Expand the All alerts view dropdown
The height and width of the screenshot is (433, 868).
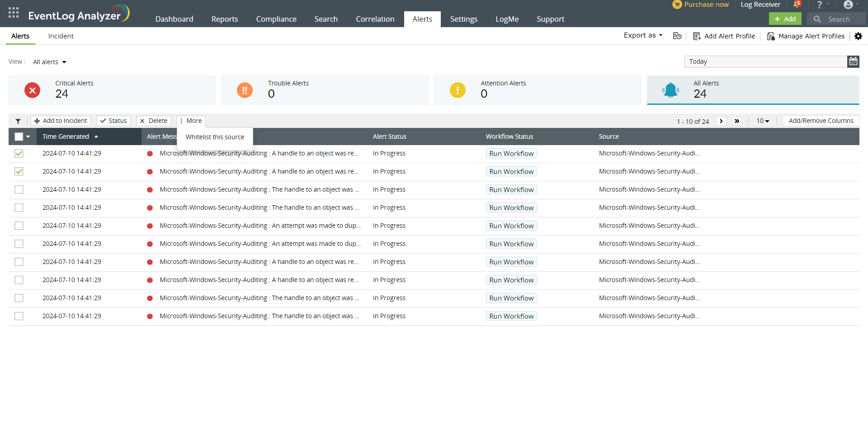[50, 62]
